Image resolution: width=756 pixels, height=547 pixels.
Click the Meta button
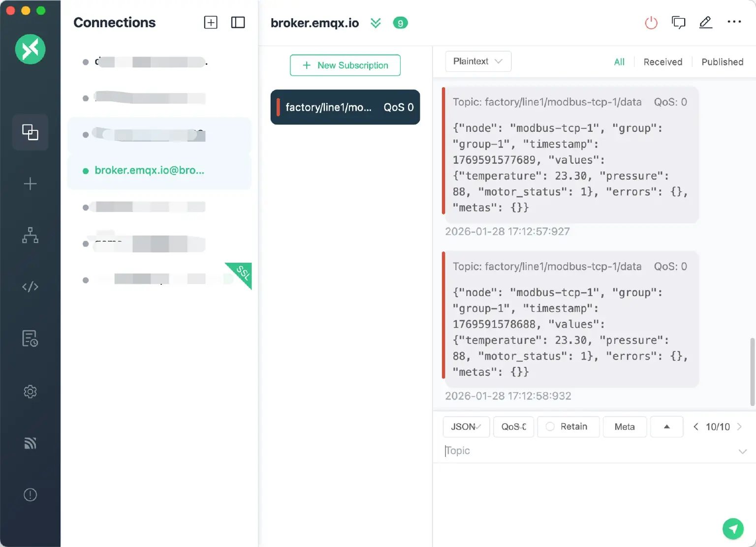624,426
